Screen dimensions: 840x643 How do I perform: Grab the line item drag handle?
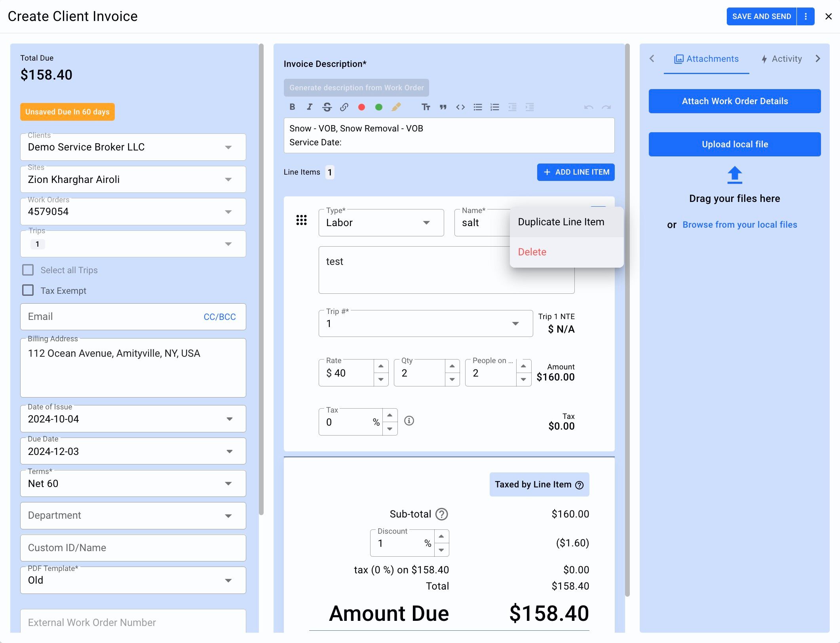(x=301, y=220)
